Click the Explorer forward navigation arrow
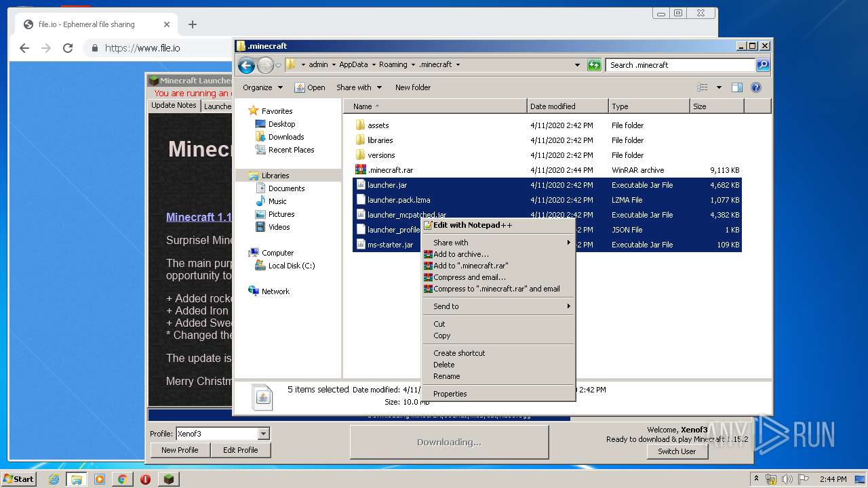 coord(265,65)
